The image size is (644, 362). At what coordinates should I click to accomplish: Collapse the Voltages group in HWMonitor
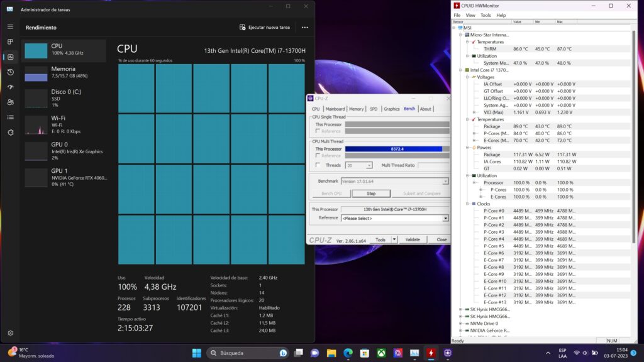coord(467,77)
